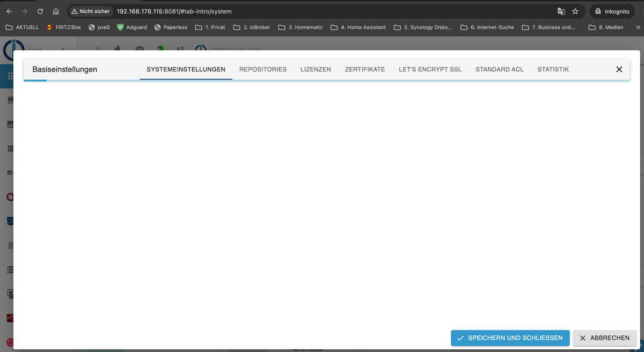Expand the 4. Home Assistant bookmark folder
Viewport: 644px width, 352px height.
(x=358, y=27)
